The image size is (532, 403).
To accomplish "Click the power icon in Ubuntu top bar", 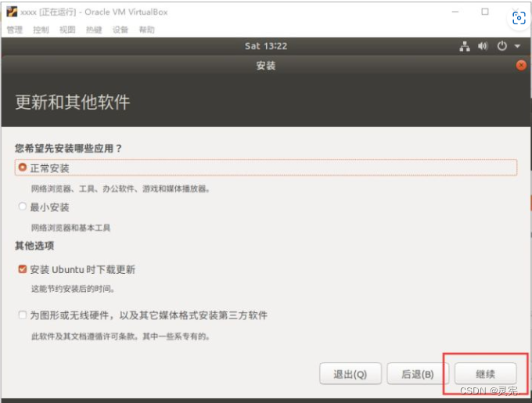I will 501,46.
